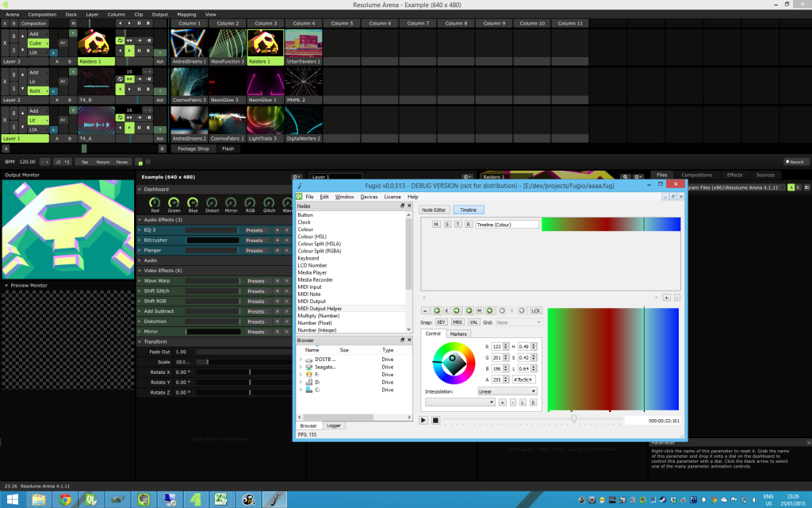Click the S solo button on the Timeline track
Image resolution: width=812 pixels, height=508 pixels.
[447, 224]
